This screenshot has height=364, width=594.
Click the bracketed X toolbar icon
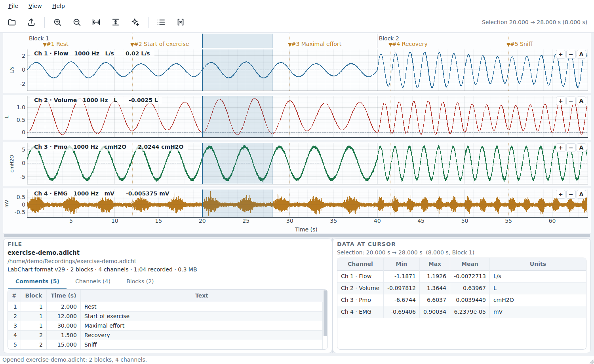pyautogui.click(x=181, y=22)
